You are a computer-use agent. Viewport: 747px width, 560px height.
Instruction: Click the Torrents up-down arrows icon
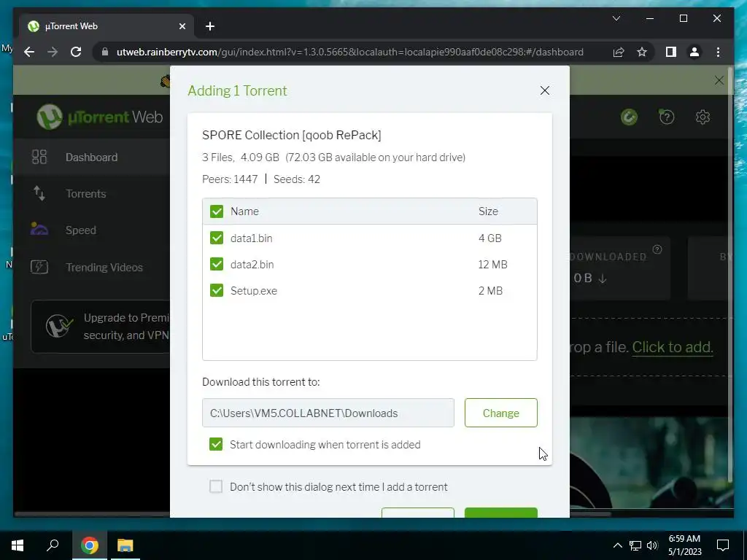pos(39,193)
